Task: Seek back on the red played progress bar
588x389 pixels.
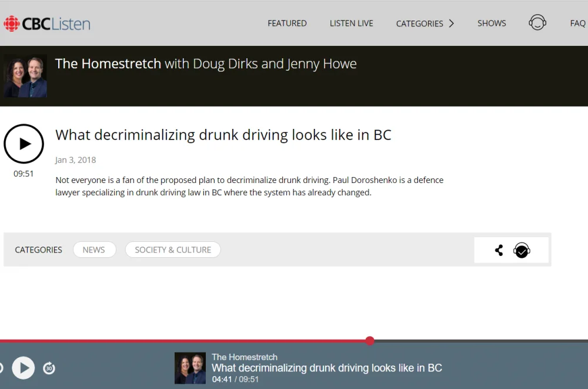Action: [183, 341]
